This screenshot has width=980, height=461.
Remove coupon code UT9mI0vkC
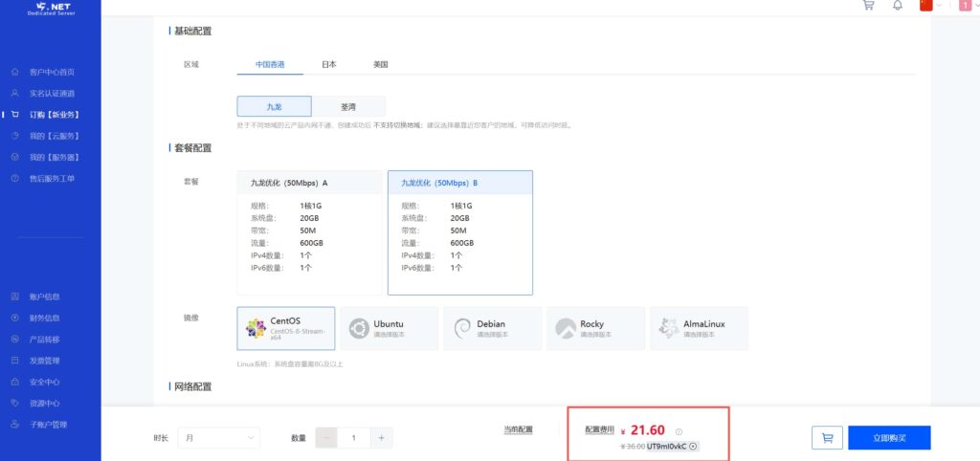[x=693, y=446]
